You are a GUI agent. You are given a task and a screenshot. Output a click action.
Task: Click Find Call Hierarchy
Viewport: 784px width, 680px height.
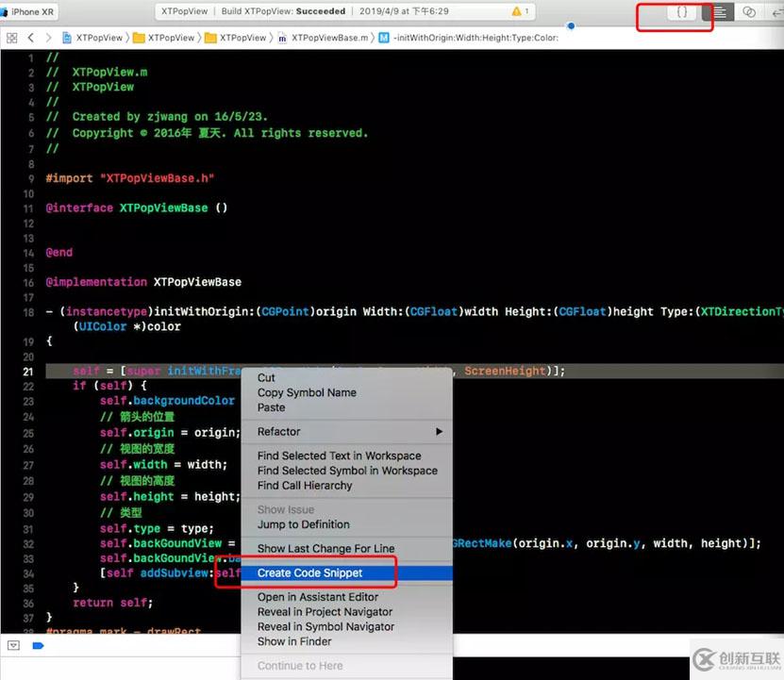pos(305,486)
